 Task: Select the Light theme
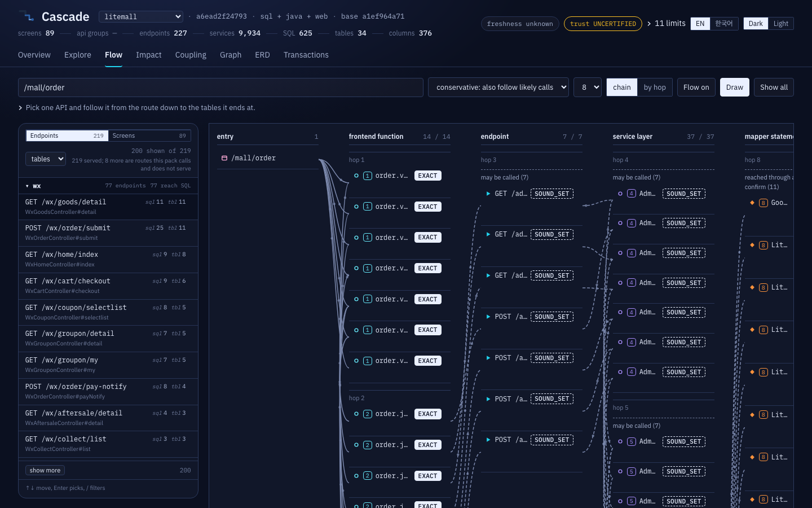coord(780,24)
